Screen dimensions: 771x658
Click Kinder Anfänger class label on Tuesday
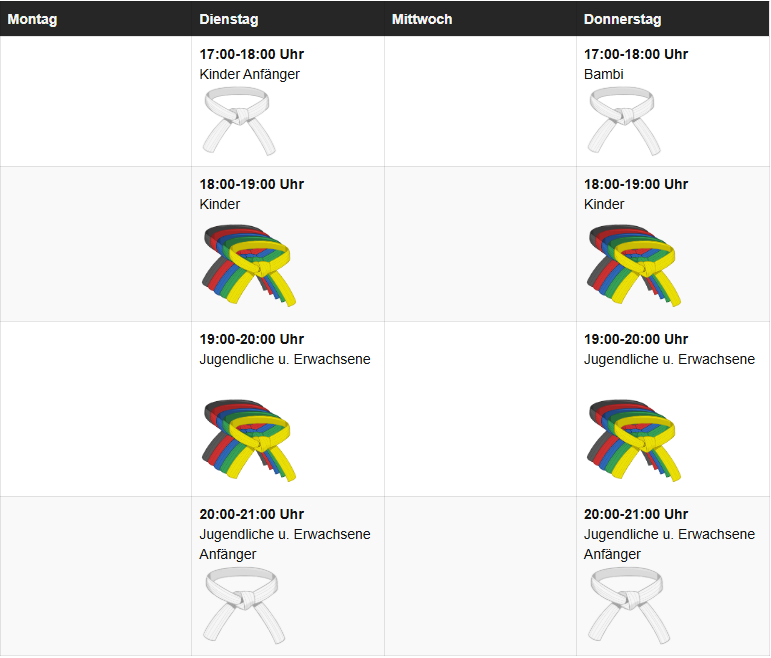249,74
